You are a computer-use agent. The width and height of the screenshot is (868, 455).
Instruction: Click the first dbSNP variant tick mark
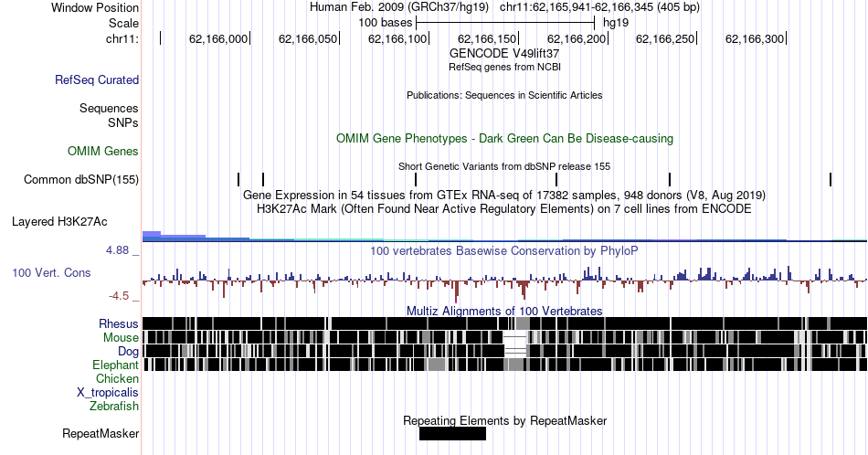(x=238, y=179)
